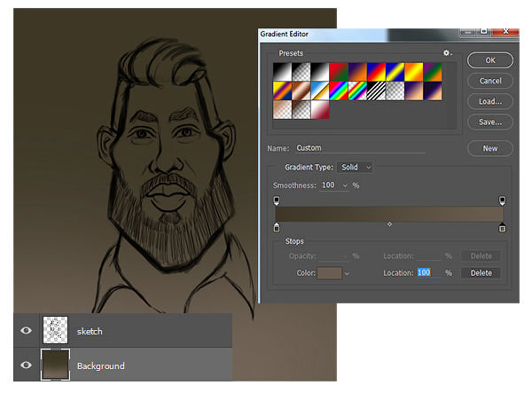Click the OK button
532x393 pixels.
[490, 60]
